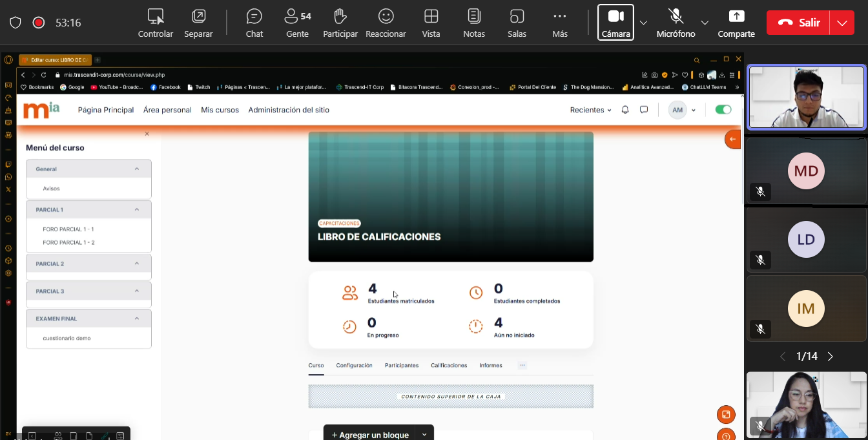
Task: Open Administración del sitio menu
Action: click(289, 110)
